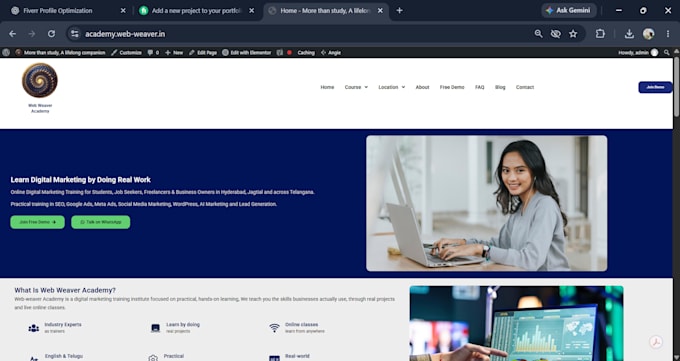Switch to Add a new project tab
Viewport: 680px width, 361px height.
[196, 11]
